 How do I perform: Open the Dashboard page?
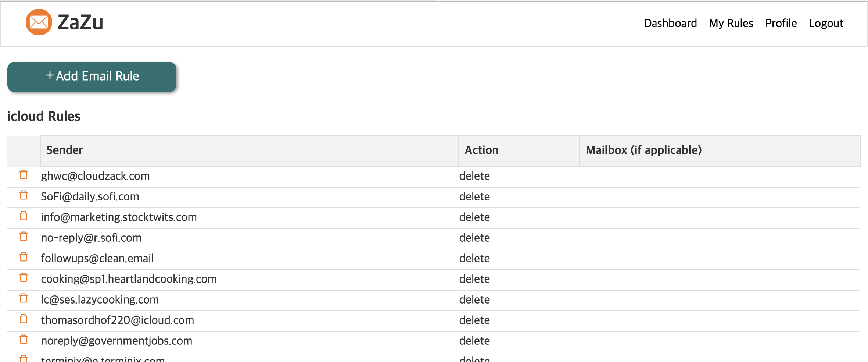pos(670,23)
